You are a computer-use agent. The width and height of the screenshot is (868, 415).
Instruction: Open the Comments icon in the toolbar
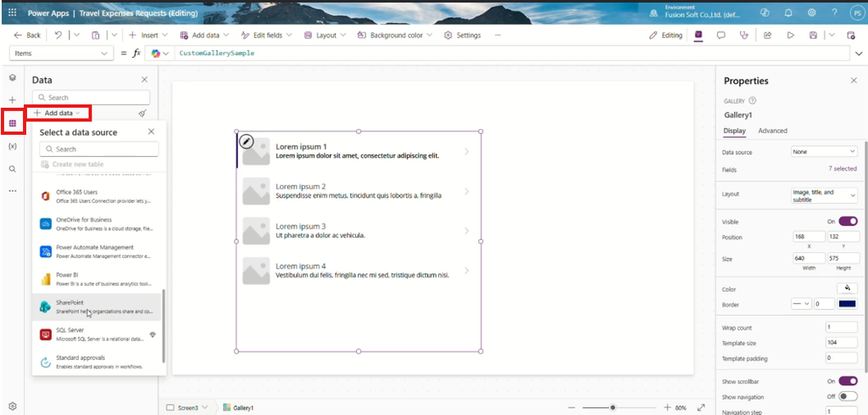(721, 35)
